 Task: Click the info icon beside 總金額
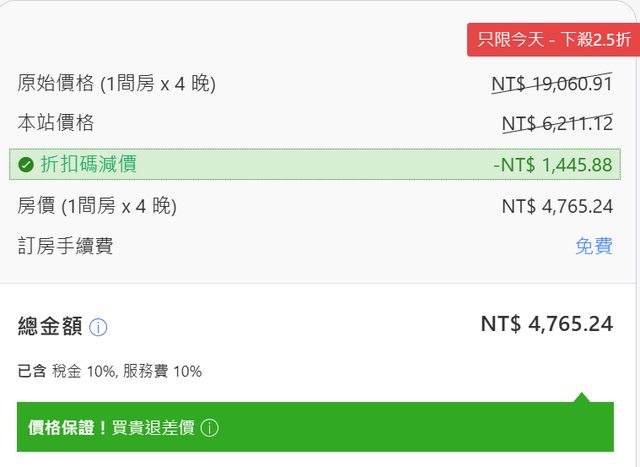[x=98, y=327]
